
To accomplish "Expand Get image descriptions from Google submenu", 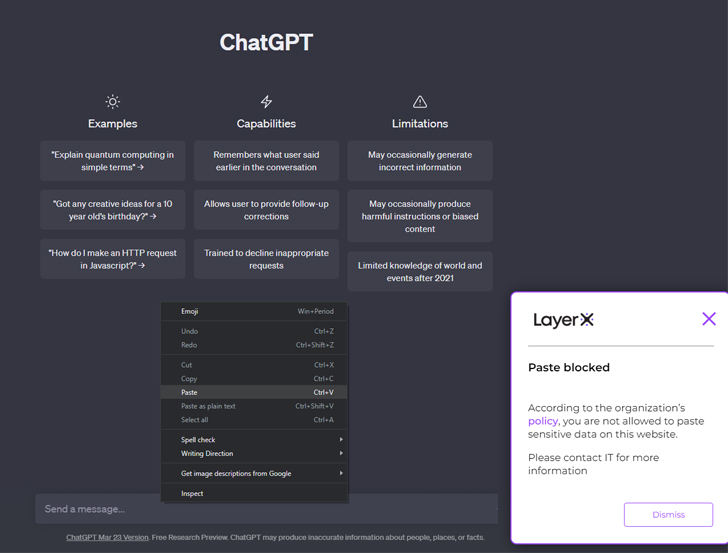I will 254,474.
